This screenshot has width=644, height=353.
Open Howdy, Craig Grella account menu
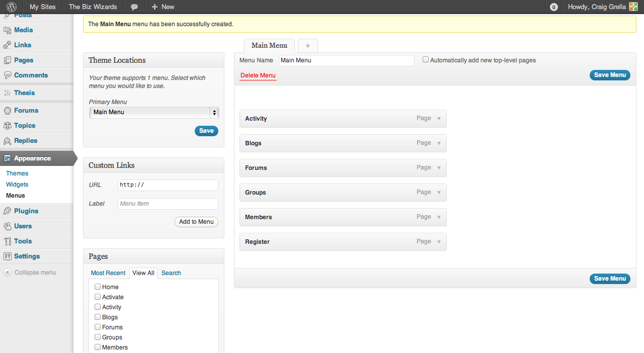coord(603,7)
